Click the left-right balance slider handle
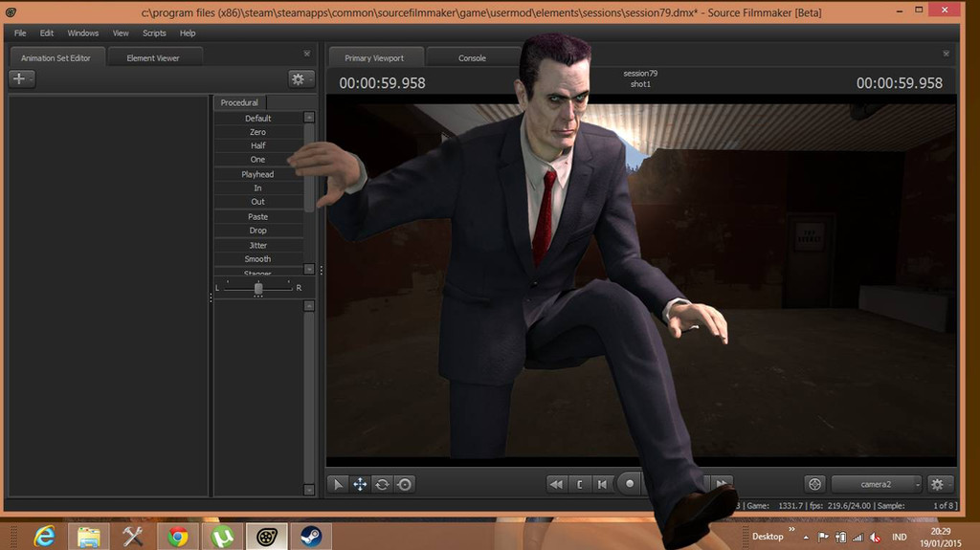The width and height of the screenshot is (980, 550). coord(258,288)
